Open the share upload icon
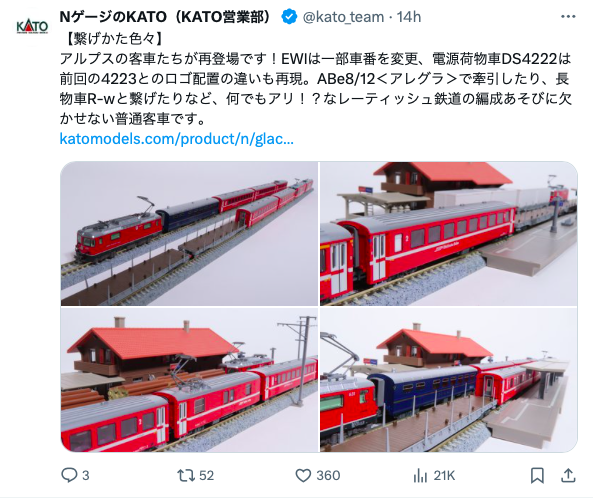Screen dimensions: 593x501 tap(568, 475)
